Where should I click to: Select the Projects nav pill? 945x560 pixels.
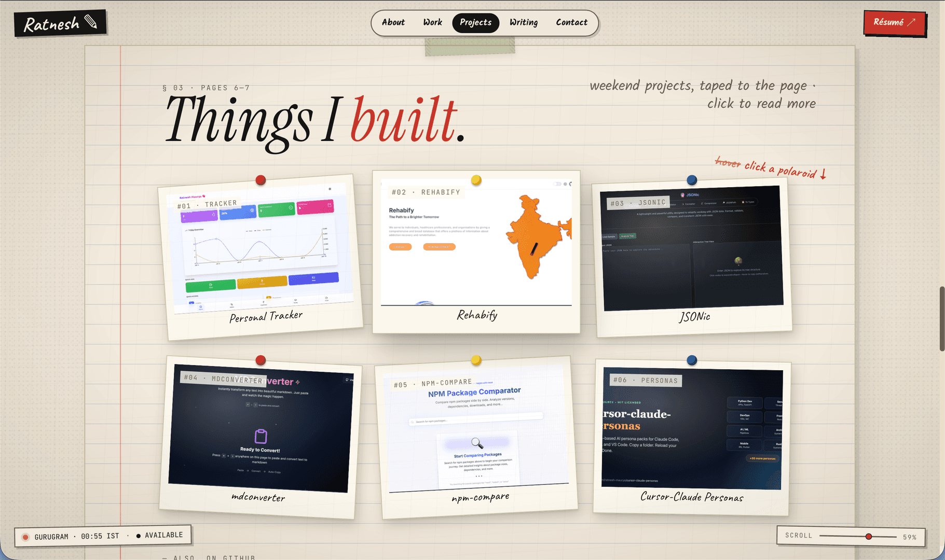point(475,22)
